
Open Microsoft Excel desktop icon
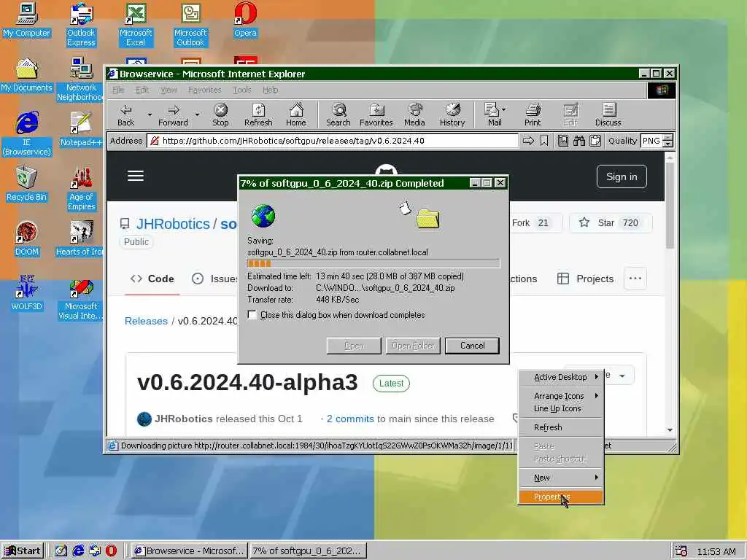coord(136,24)
